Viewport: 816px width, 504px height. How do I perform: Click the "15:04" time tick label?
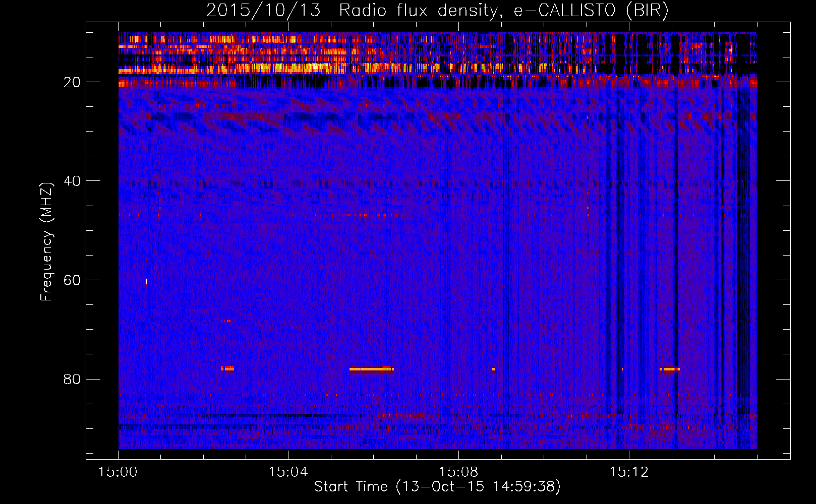coord(288,472)
